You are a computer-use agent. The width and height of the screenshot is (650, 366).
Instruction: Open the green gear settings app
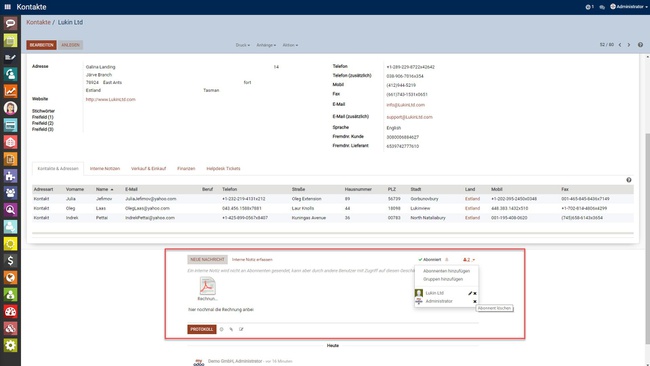[10, 345]
